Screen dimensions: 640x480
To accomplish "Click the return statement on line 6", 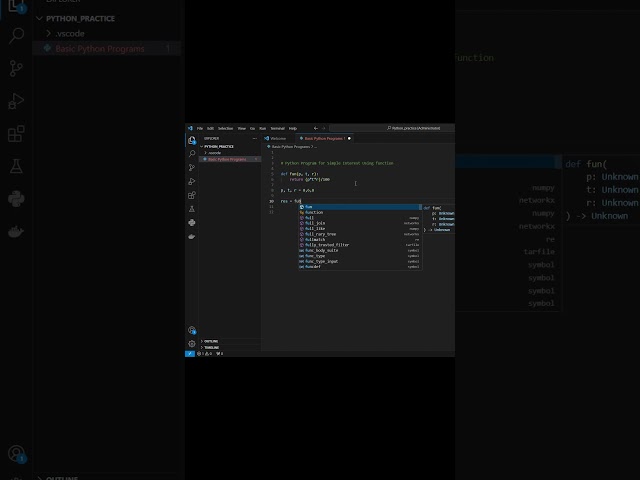I will (310, 179).
